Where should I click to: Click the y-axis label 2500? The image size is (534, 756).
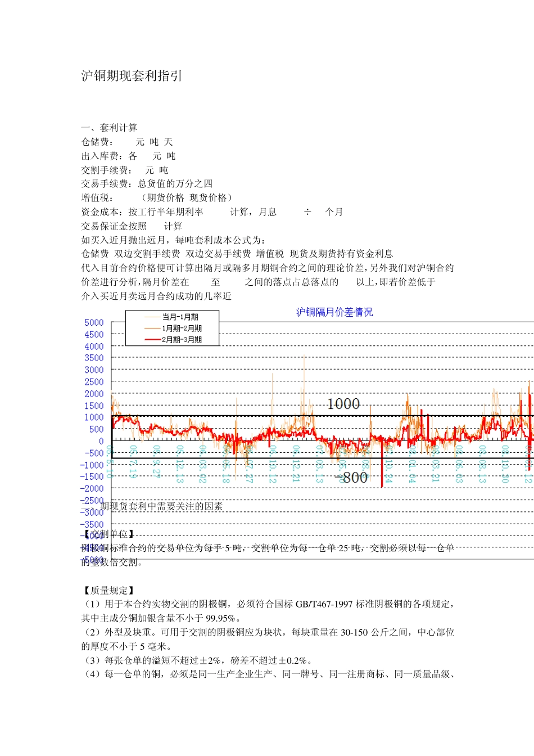point(94,382)
